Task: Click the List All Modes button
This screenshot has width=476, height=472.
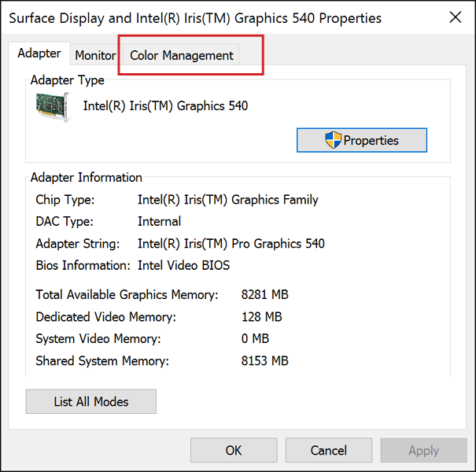Action: click(91, 401)
